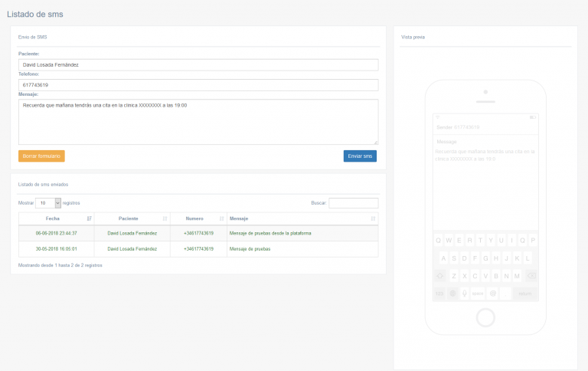The width and height of the screenshot is (588, 371).
Task: Grab the Mensaje textarea resize handle
Action: pos(376,142)
